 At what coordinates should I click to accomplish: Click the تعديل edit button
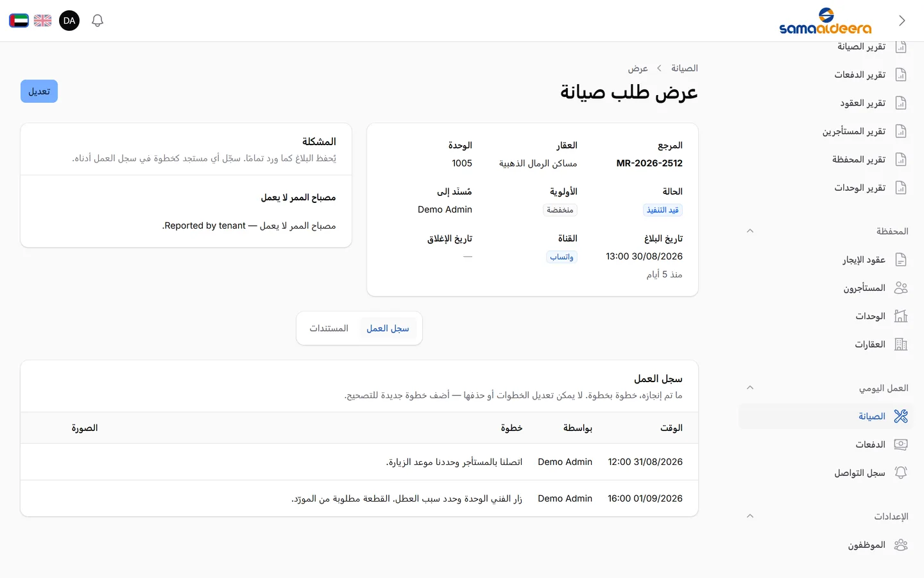[39, 91]
